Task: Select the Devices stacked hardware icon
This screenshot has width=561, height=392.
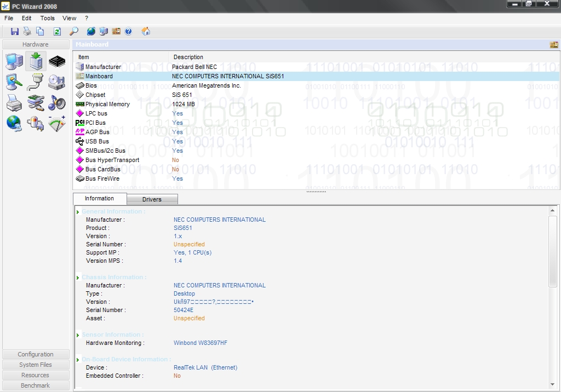Action: pyautogui.click(x=36, y=103)
